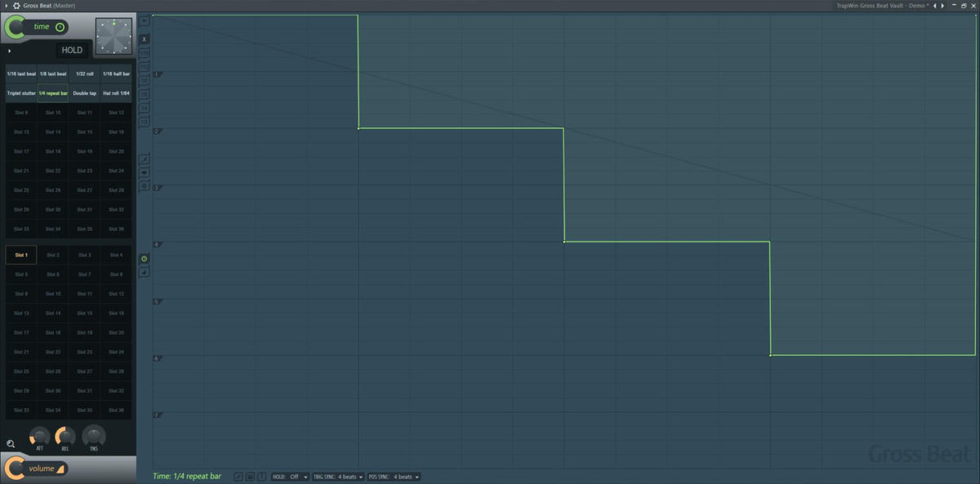The height and width of the screenshot is (484, 980).
Task: Adjust the orange volume mix knob
Action: (x=15, y=468)
